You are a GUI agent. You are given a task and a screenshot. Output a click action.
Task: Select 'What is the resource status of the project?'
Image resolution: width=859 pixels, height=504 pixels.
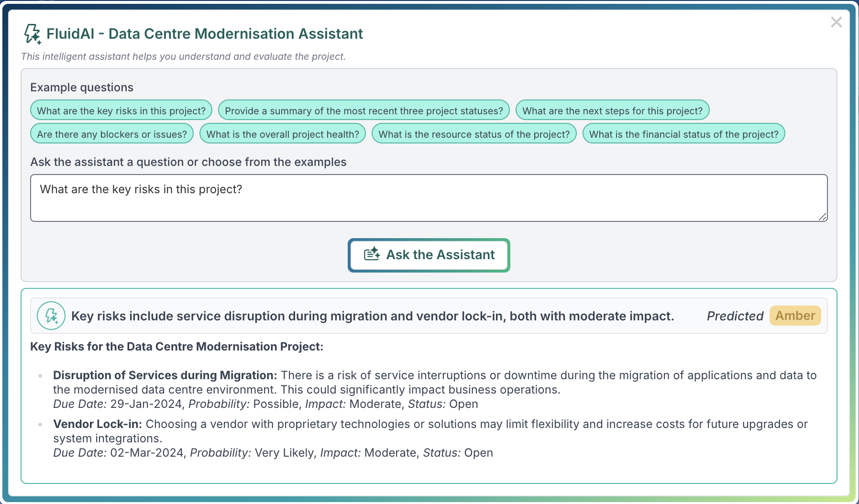tap(474, 134)
